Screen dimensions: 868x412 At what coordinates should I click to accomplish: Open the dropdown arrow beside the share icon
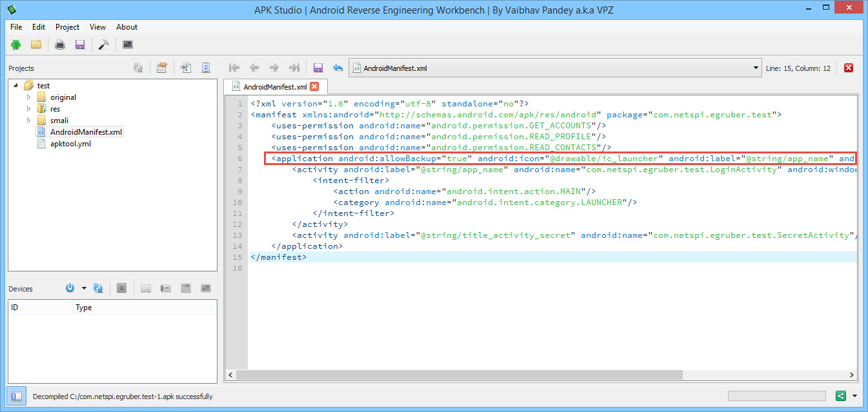[854, 396]
